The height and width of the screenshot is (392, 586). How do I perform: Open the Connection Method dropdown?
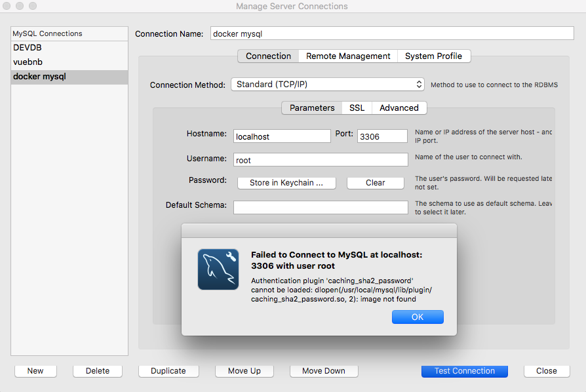327,85
